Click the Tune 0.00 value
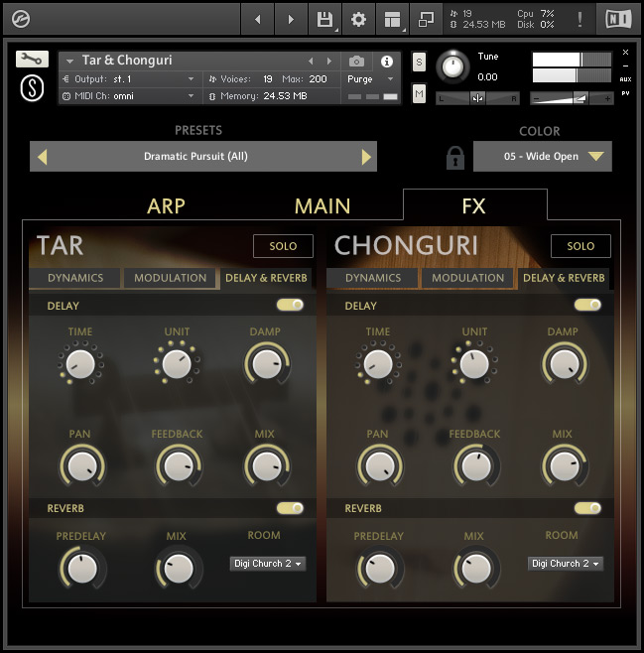Image resolution: width=644 pixels, height=653 pixels. pyautogui.click(x=487, y=77)
